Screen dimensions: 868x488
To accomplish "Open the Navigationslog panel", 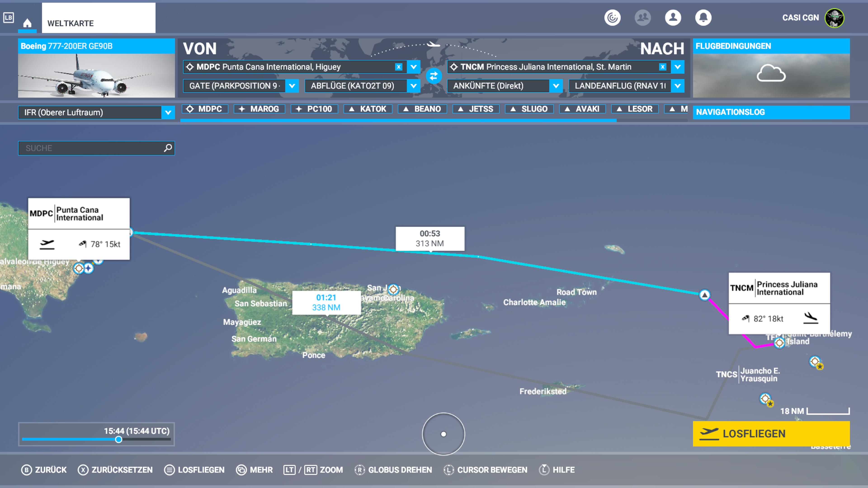I will [771, 112].
